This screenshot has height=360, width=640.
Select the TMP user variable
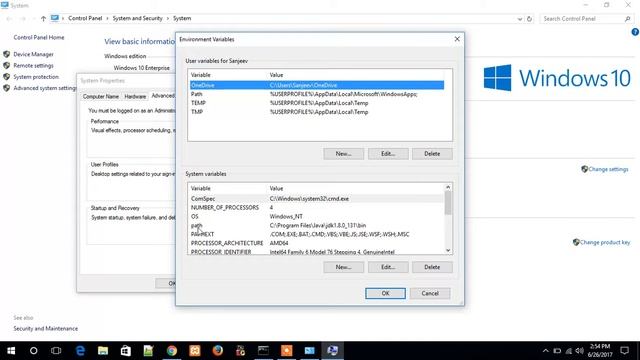317,112
